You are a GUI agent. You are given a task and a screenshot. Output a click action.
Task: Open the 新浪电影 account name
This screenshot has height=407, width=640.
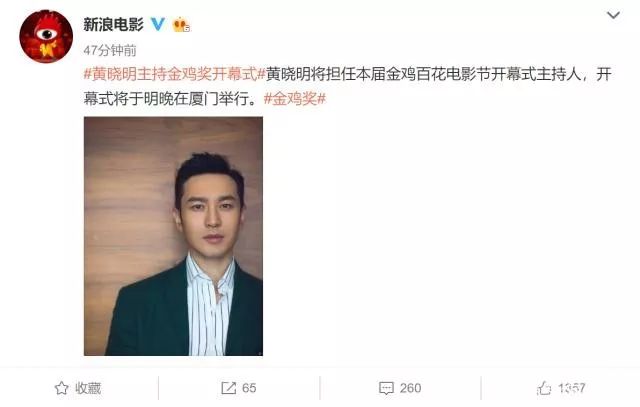click(x=113, y=24)
